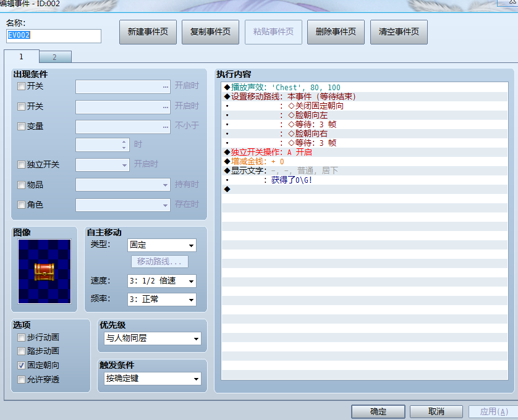Image resolution: width=518 pixels, height=420 pixels.
Task: Confirm with the 确定 button
Action: pos(378,412)
